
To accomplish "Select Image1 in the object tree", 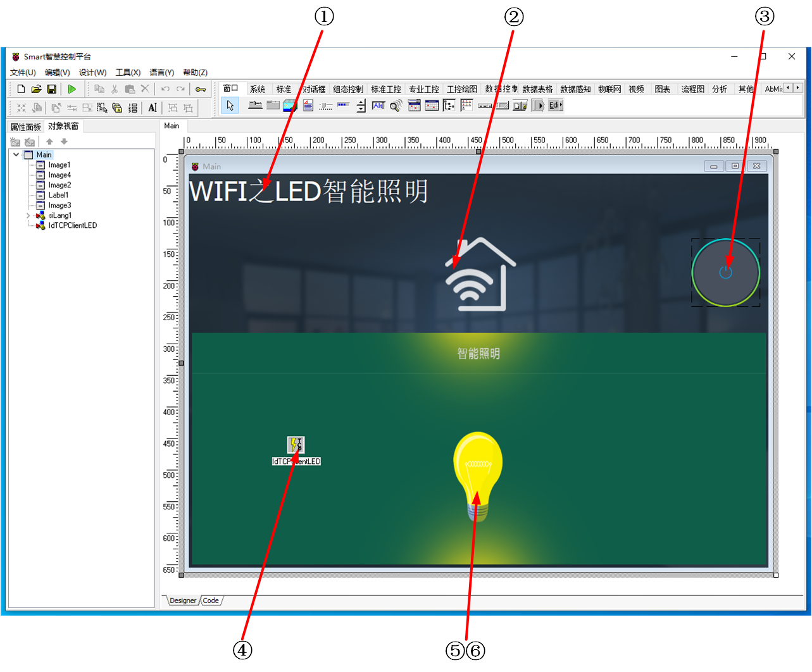I will click(x=59, y=165).
